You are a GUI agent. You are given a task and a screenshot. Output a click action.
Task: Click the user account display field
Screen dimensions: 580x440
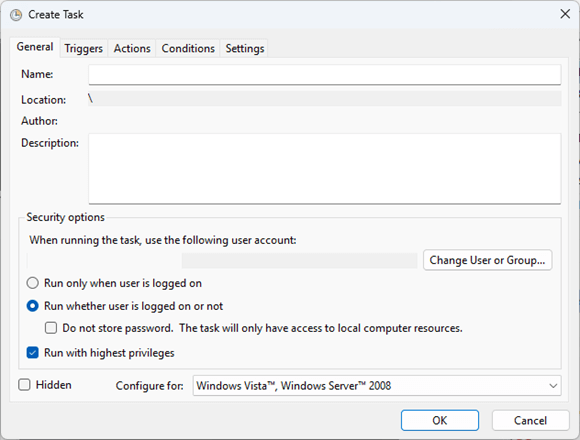click(222, 261)
